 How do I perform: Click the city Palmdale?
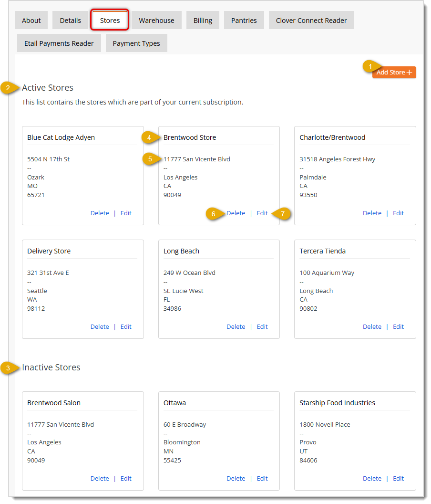313,177
